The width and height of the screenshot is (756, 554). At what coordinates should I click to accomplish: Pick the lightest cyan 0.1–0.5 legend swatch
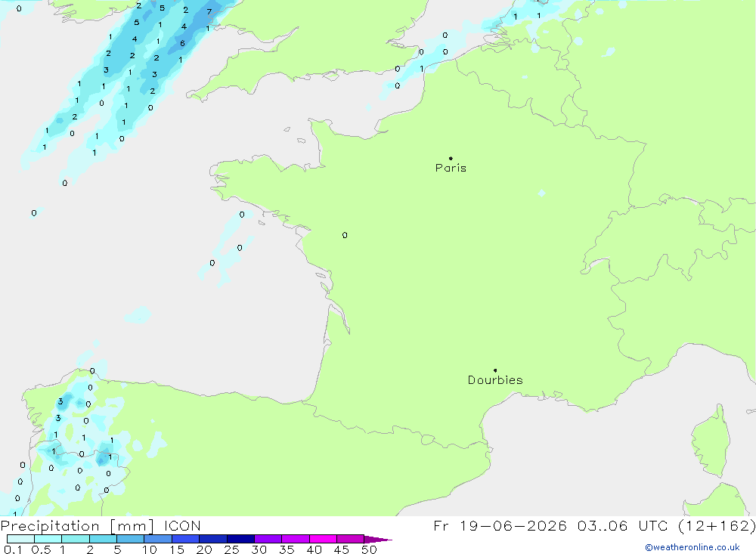click(x=20, y=539)
